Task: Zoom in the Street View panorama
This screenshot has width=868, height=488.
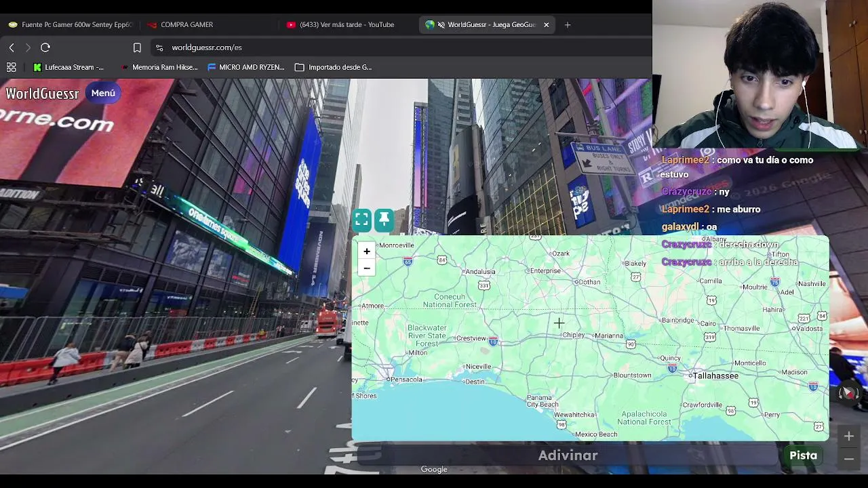Action: (849, 436)
